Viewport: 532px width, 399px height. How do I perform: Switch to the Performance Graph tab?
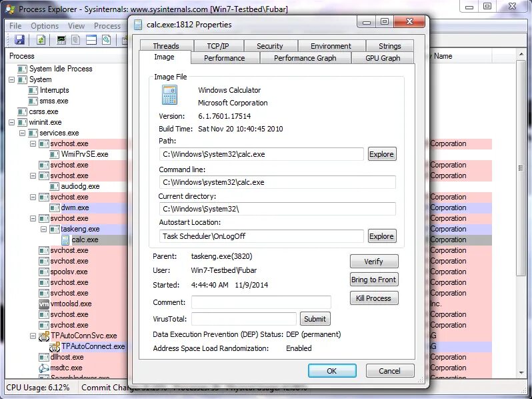305,58
